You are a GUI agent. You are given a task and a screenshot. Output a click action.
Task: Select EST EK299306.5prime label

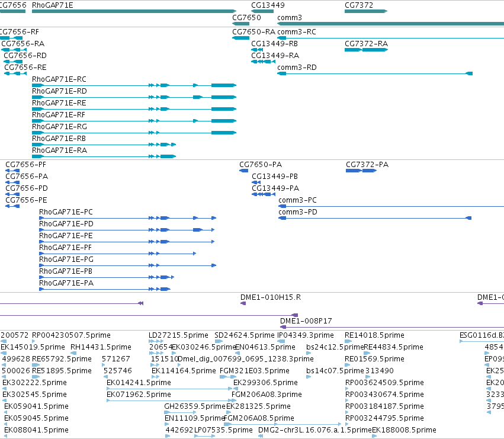coord(265,383)
